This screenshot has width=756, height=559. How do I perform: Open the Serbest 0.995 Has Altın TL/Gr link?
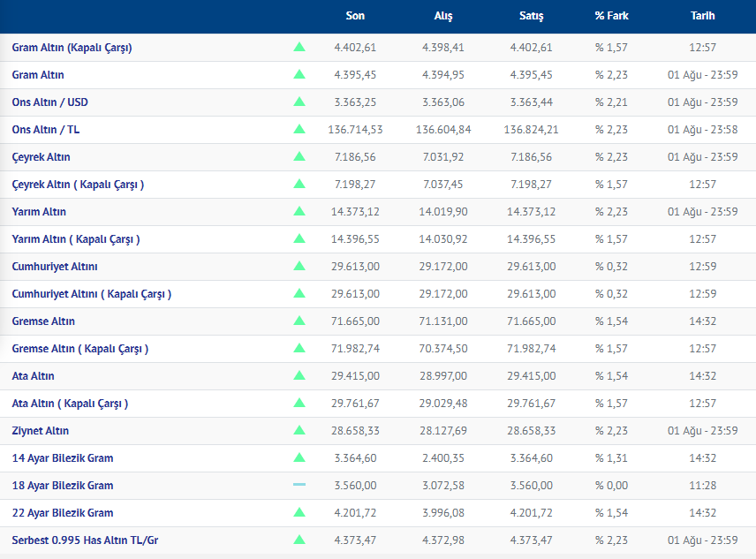pyautogui.click(x=86, y=540)
